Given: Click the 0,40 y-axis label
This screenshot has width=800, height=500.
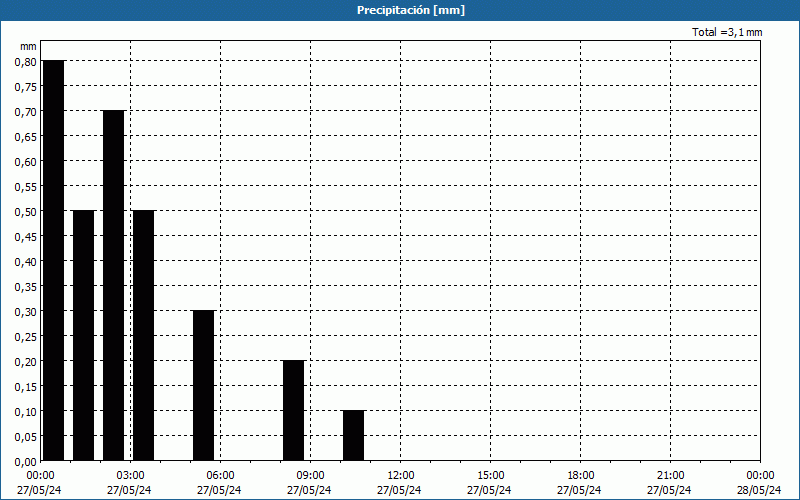Looking at the screenshot, I should pyautogui.click(x=26, y=262).
